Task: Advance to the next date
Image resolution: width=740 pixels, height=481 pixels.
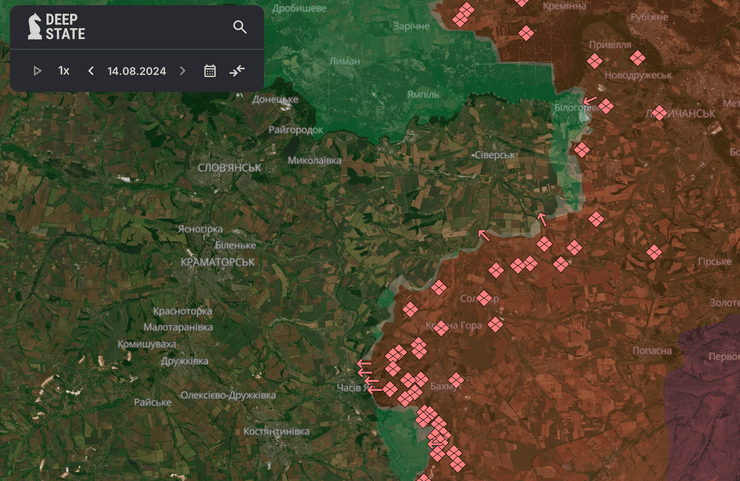Action: pos(182,71)
